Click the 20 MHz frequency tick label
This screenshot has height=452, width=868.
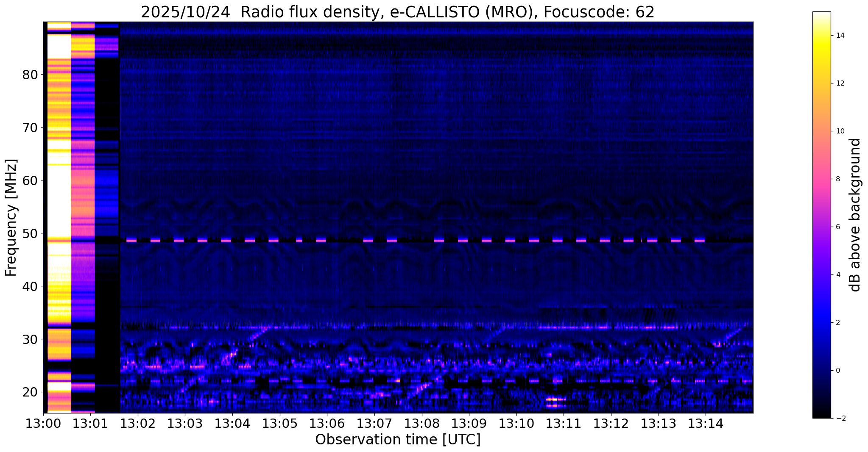[x=30, y=392]
